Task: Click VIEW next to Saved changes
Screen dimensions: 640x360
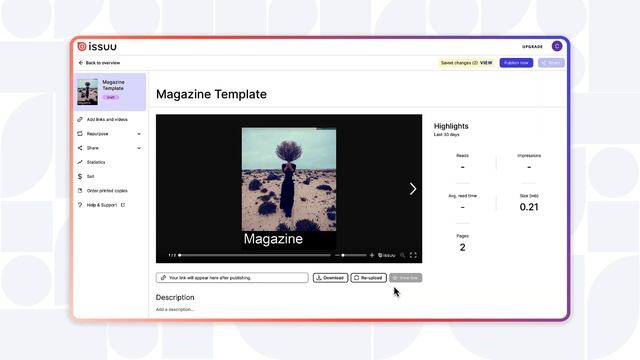Action: point(486,63)
